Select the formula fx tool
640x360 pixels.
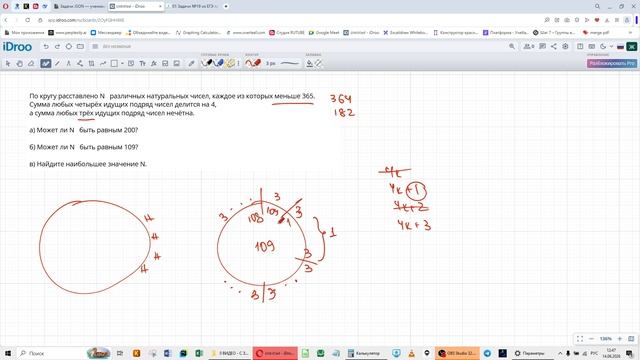click(x=154, y=63)
